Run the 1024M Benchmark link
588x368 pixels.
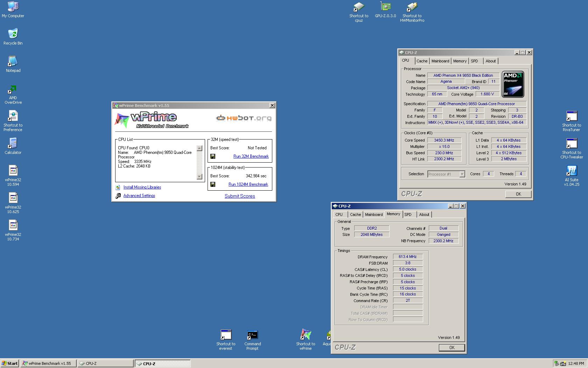tap(248, 184)
